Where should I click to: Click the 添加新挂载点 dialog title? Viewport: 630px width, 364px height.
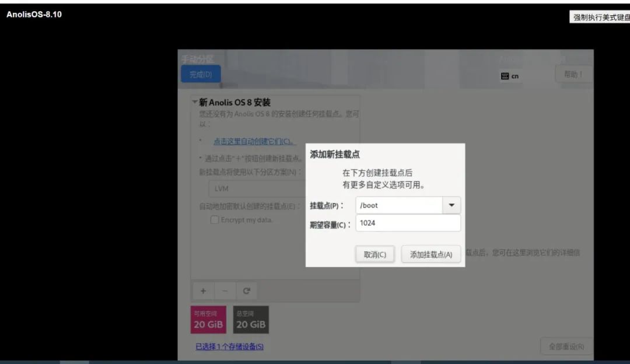[x=335, y=154]
